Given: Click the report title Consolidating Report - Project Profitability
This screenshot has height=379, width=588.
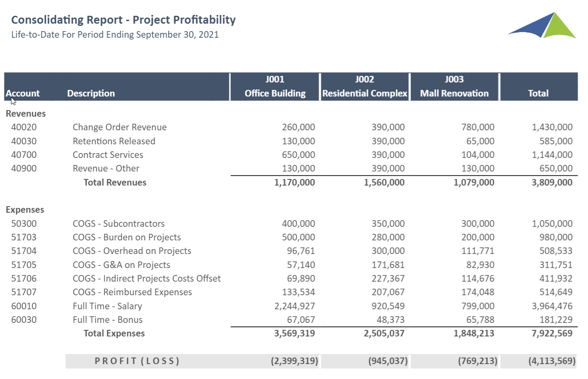Looking at the screenshot, I should point(123,20).
